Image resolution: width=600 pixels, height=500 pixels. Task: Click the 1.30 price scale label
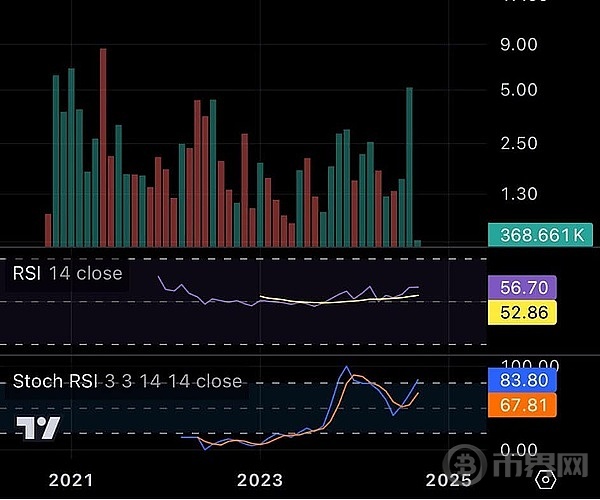tap(519, 194)
